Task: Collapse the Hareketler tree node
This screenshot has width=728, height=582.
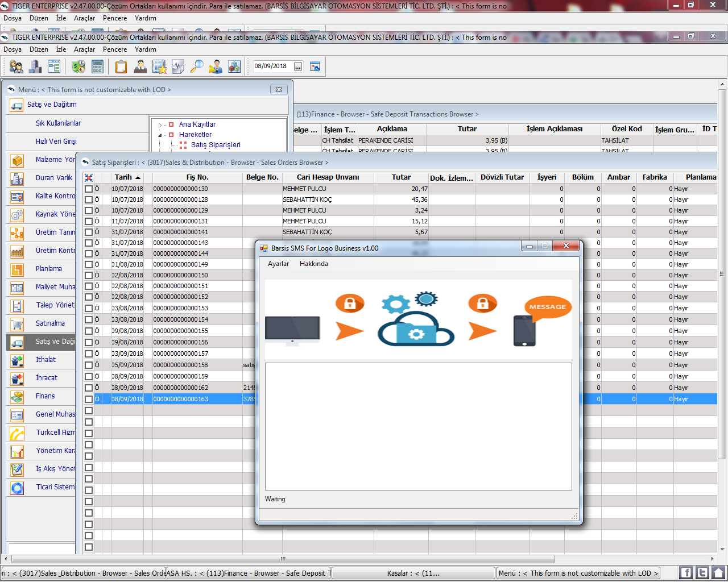Action: [x=160, y=135]
